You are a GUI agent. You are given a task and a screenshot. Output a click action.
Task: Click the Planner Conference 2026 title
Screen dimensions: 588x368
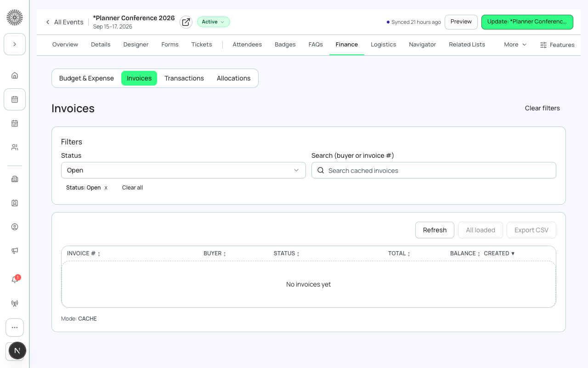point(134,18)
